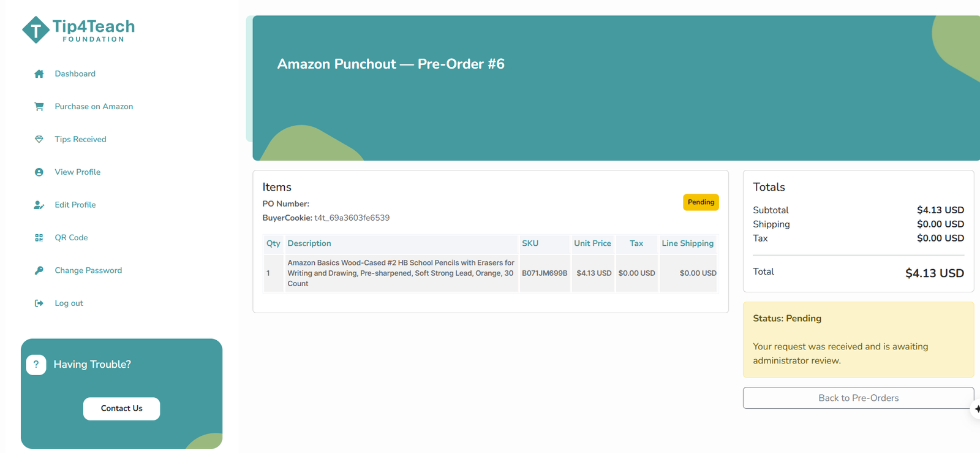Click the yellow Pending status badge
The width and height of the screenshot is (980, 453).
click(701, 202)
